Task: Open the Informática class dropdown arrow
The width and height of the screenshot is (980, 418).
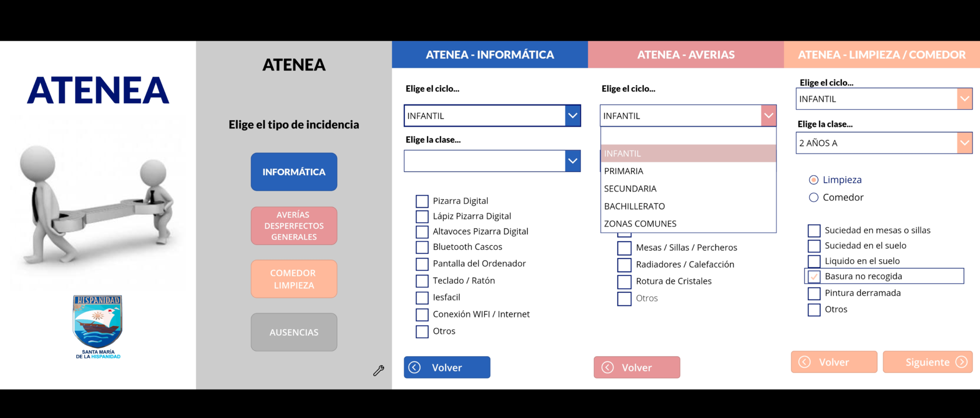Action: point(573,161)
